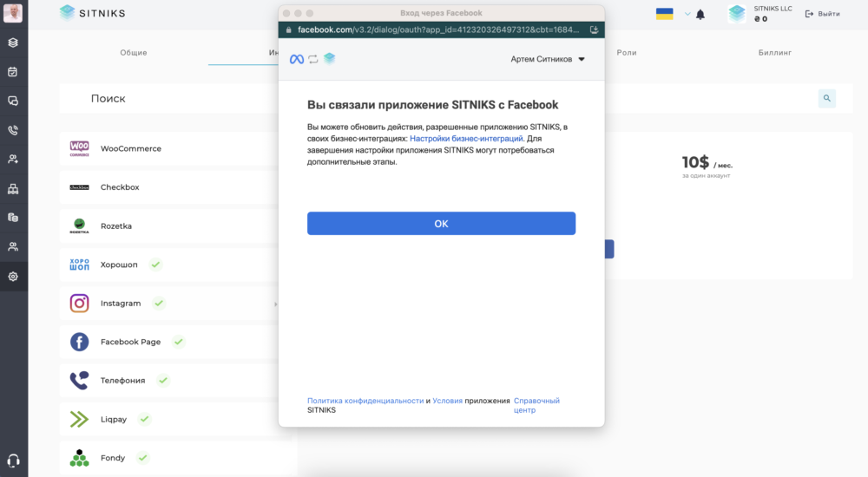This screenshot has width=868, height=477.
Task: Click the search magnifier button
Action: 826,99
